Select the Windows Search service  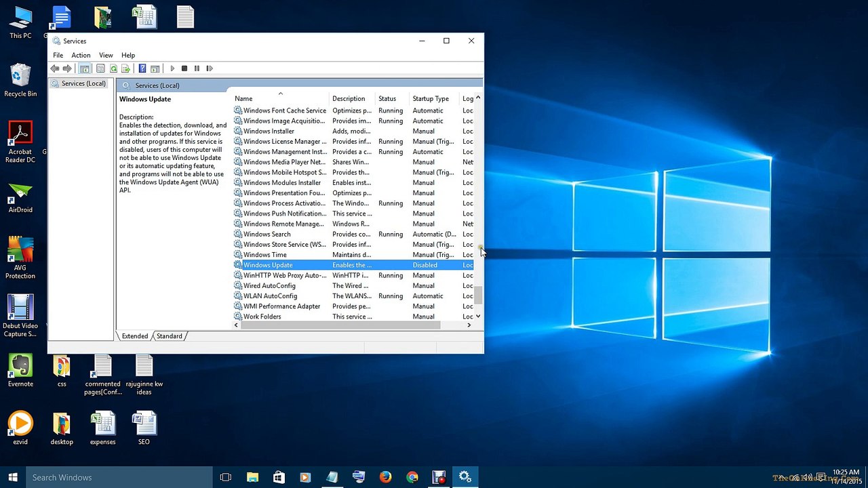[354, 234]
